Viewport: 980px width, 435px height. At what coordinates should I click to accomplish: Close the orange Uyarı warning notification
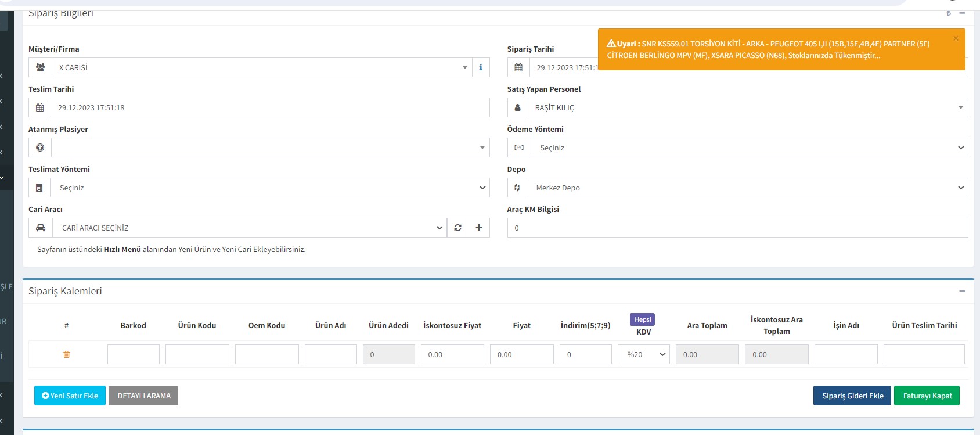pyautogui.click(x=956, y=39)
